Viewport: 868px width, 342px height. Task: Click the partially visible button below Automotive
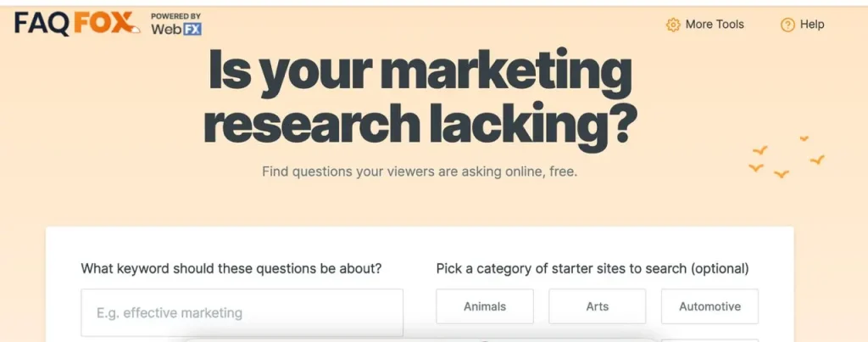tap(709, 339)
